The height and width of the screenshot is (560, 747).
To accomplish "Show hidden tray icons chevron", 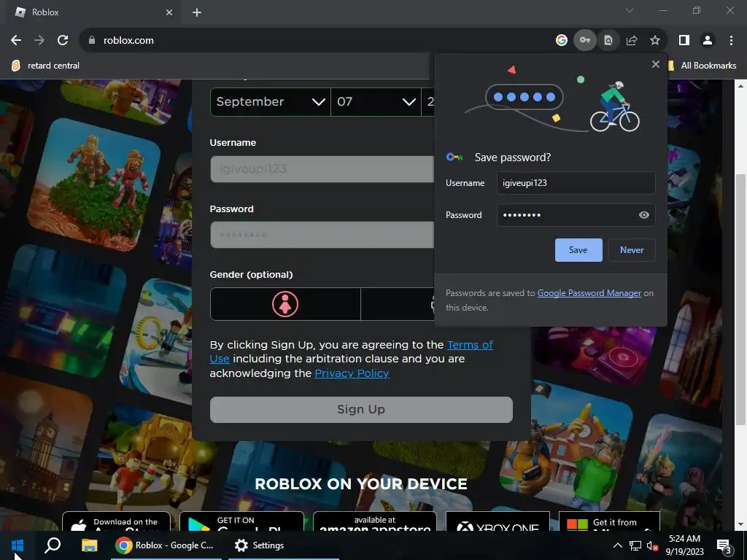I will (617, 545).
